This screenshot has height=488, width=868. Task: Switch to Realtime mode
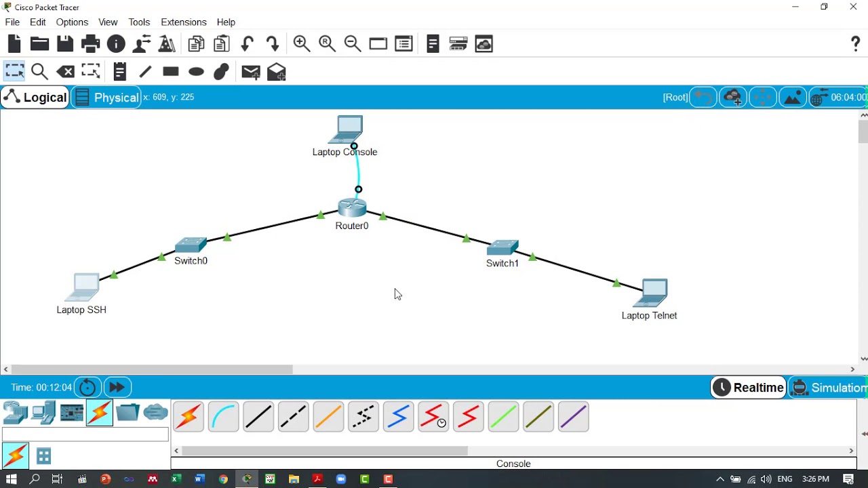point(749,388)
